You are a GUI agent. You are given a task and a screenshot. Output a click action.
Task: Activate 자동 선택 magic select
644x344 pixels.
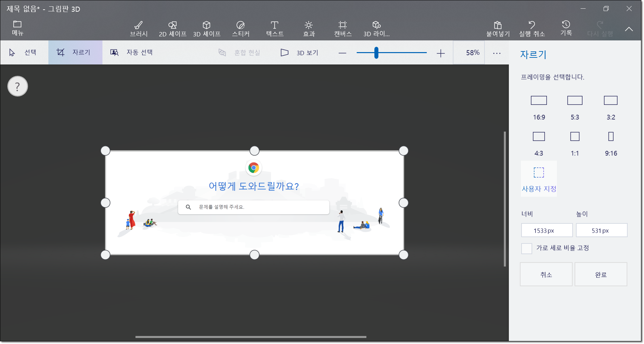131,52
